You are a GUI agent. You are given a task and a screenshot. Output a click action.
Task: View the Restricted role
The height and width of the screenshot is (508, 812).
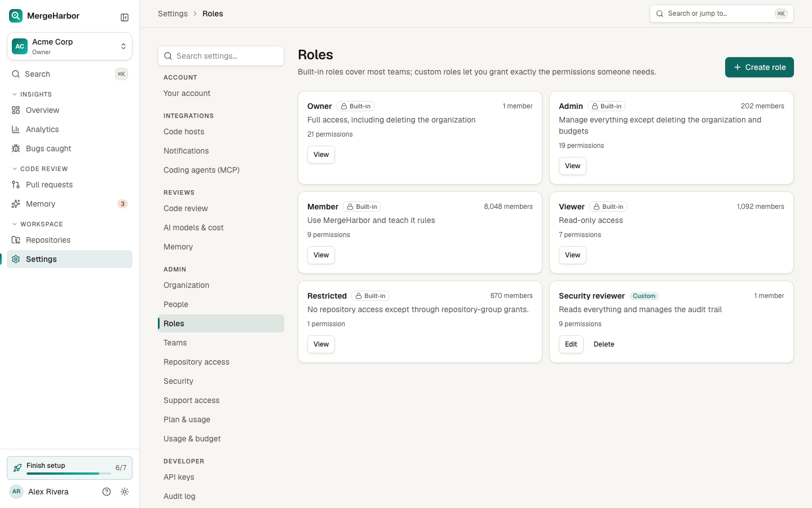click(321, 344)
